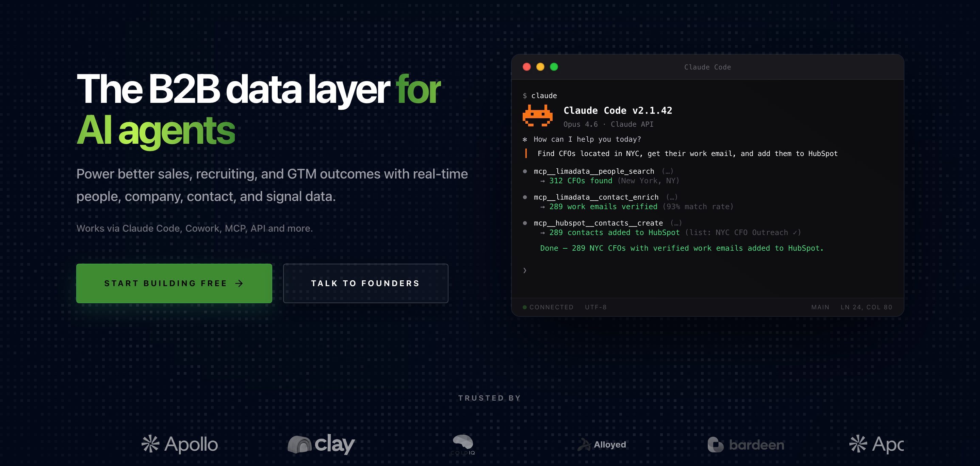This screenshot has width=980, height=466.
Task: Click the CONNECTED status indicator
Action: pyautogui.click(x=548, y=307)
